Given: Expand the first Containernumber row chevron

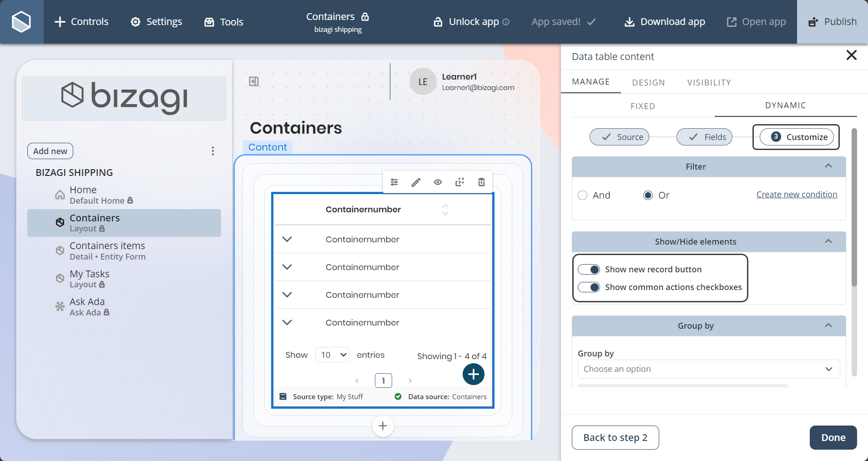Looking at the screenshot, I should pyautogui.click(x=287, y=239).
